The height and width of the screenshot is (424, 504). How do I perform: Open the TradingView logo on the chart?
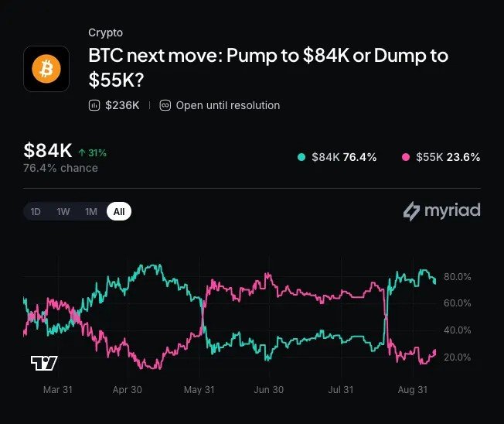(x=44, y=363)
